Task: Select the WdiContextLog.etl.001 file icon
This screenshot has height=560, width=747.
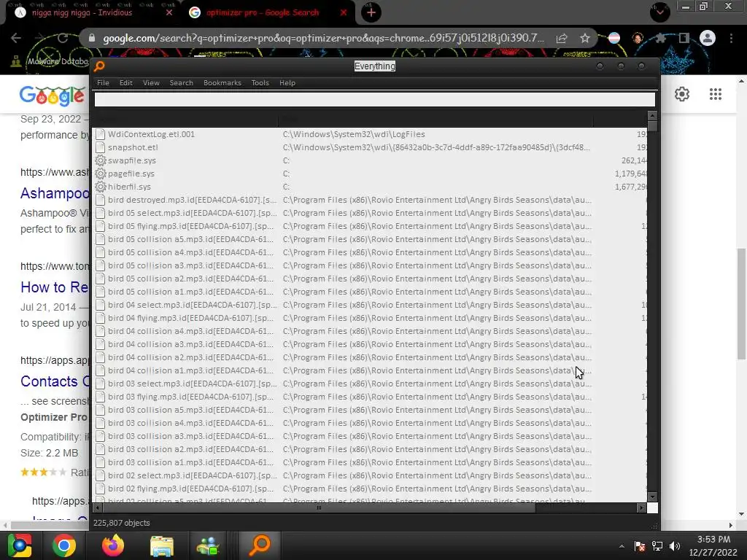Action: 100,134
